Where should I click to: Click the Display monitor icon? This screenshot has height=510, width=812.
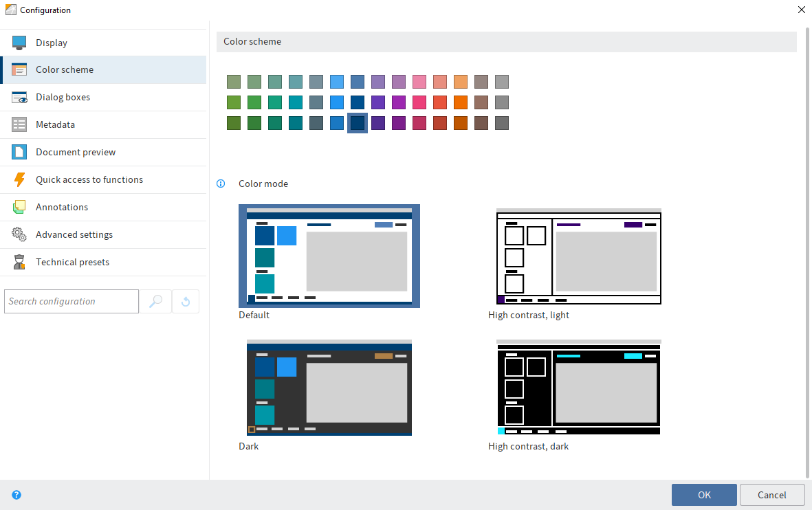point(19,43)
